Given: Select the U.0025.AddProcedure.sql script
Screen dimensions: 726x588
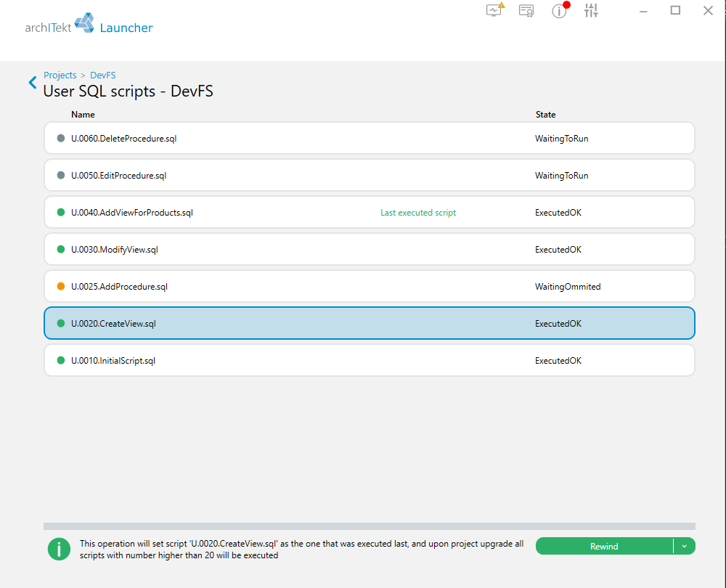Looking at the screenshot, I should pyautogui.click(x=370, y=286).
